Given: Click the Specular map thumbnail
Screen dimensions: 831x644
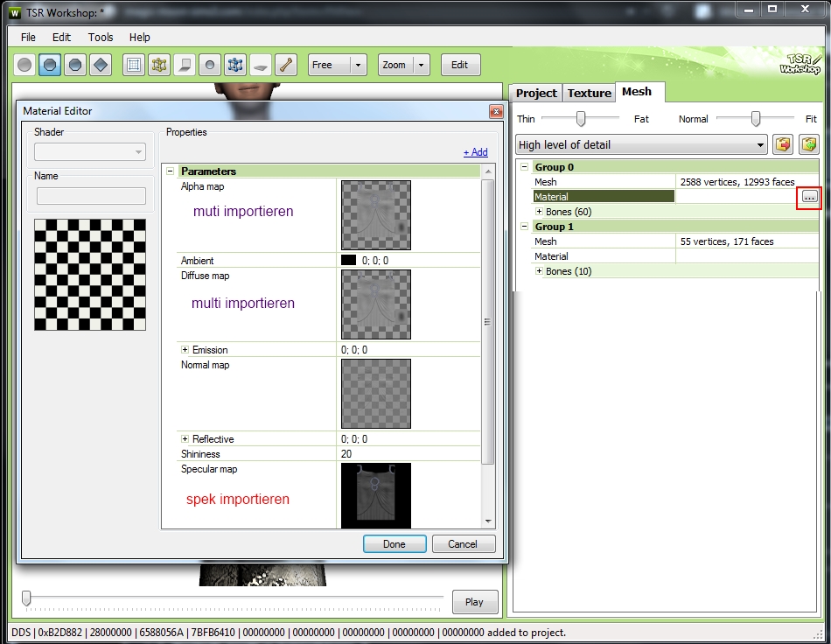Looking at the screenshot, I should pos(375,495).
